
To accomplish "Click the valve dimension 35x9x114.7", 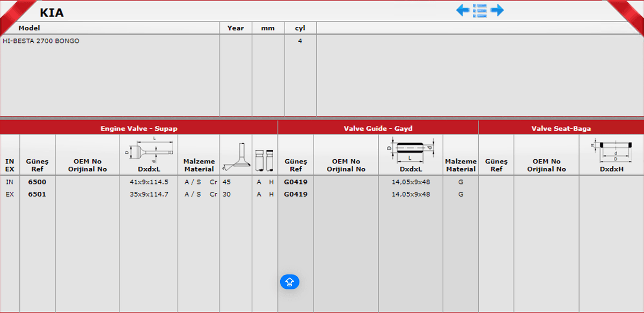I will click(x=149, y=194).
